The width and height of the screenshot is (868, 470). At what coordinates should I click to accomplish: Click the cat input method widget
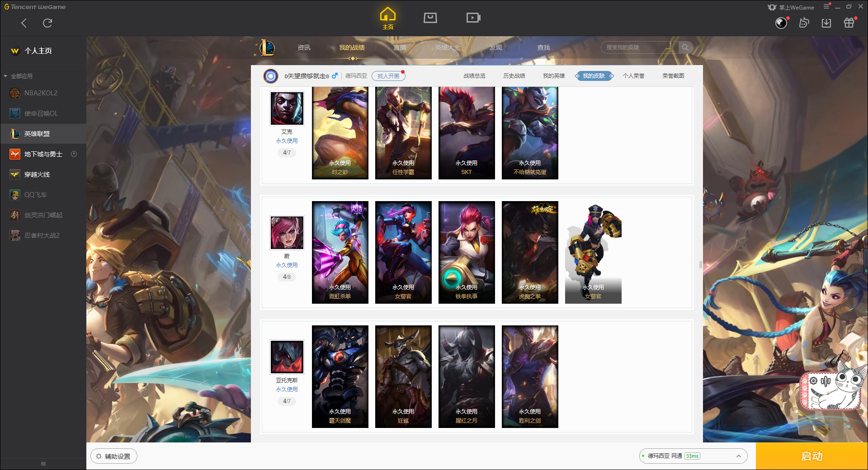pos(833,385)
